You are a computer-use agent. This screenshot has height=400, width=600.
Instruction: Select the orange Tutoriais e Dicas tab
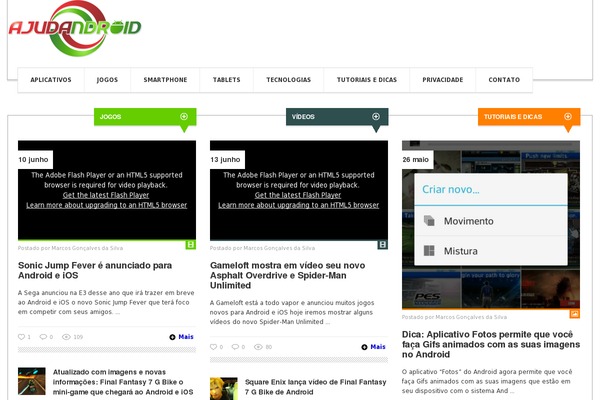[529, 117]
